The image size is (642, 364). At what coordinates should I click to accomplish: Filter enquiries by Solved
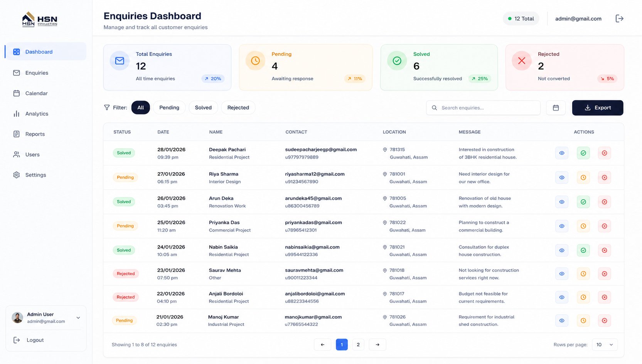coord(203,107)
